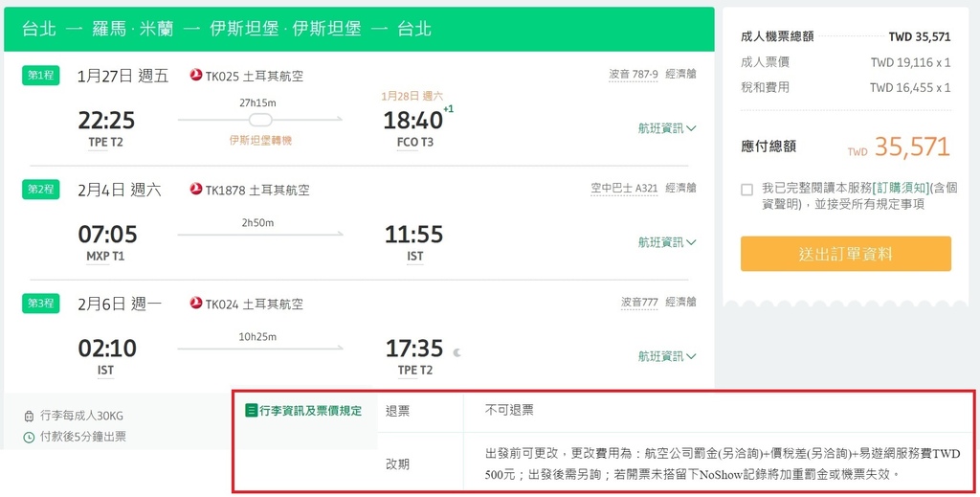Expand 航班資訊 for the third segment TK024
The image size is (980, 497).
tap(667, 356)
